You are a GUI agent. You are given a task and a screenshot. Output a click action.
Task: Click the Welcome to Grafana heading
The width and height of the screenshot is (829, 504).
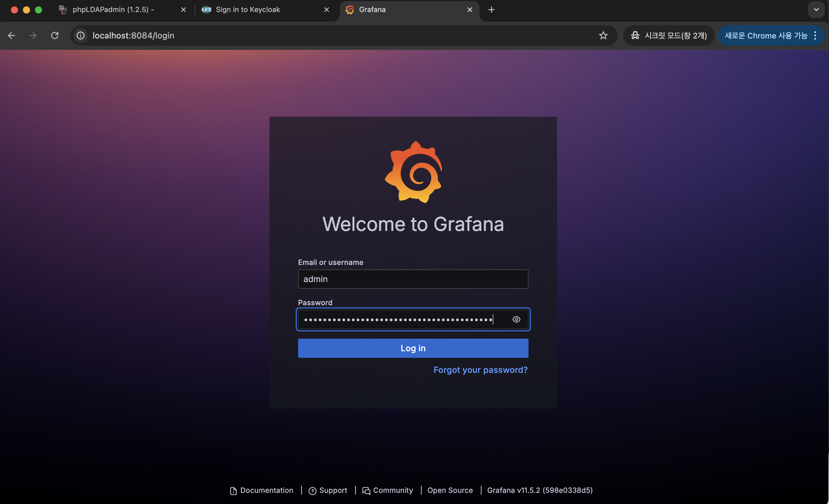(x=413, y=224)
